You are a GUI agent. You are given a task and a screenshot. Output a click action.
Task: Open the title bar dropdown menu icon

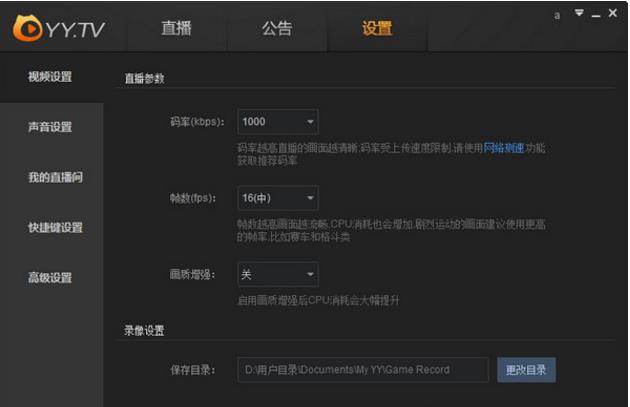579,13
